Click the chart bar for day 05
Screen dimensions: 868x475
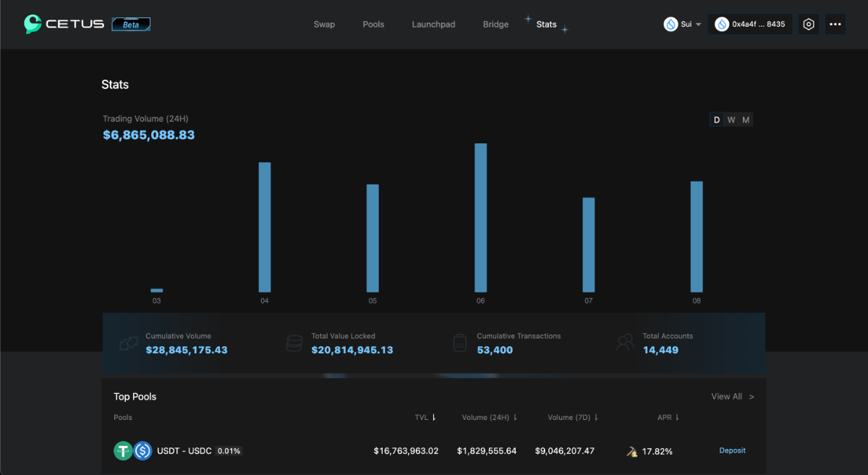tap(373, 238)
